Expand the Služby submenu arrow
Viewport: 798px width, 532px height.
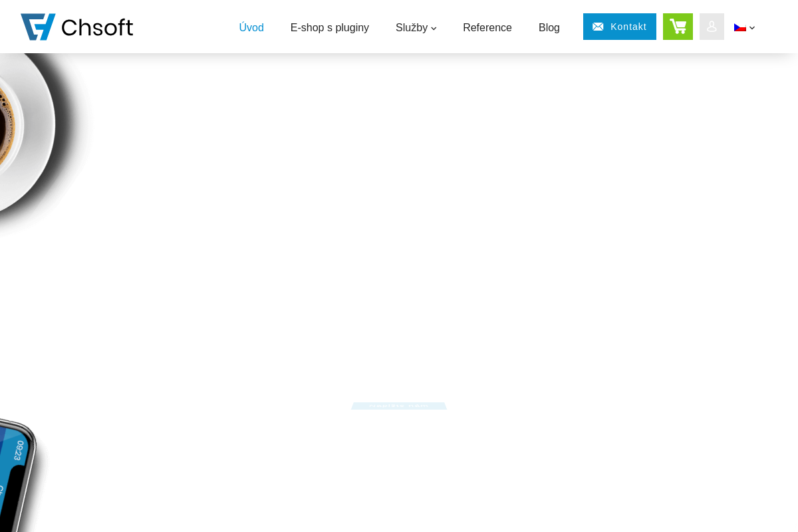[434, 29]
